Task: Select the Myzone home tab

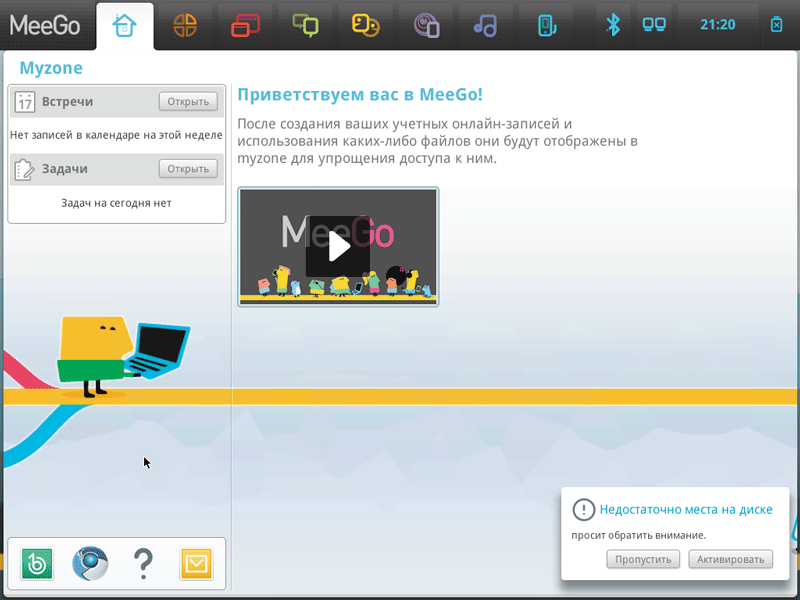Action: coord(126,24)
